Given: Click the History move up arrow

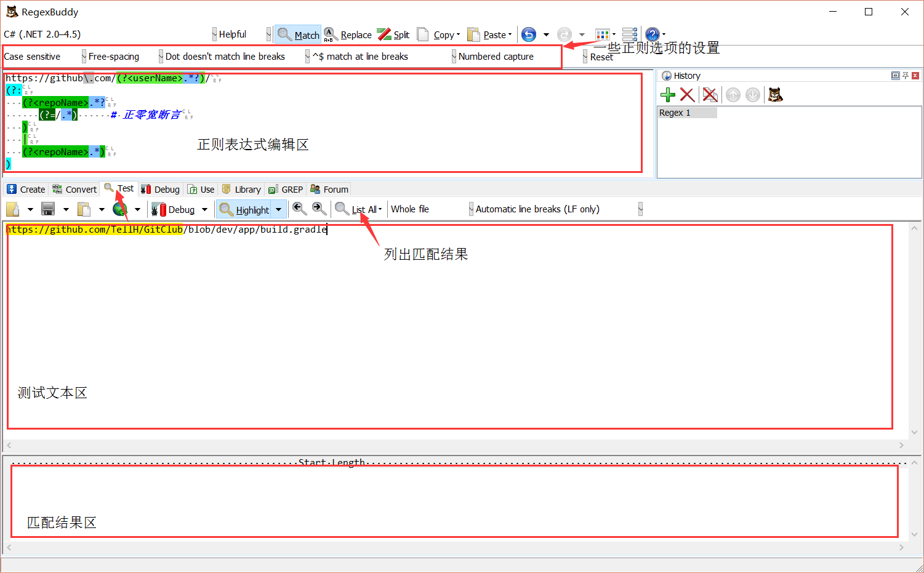Looking at the screenshot, I should [733, 95].
